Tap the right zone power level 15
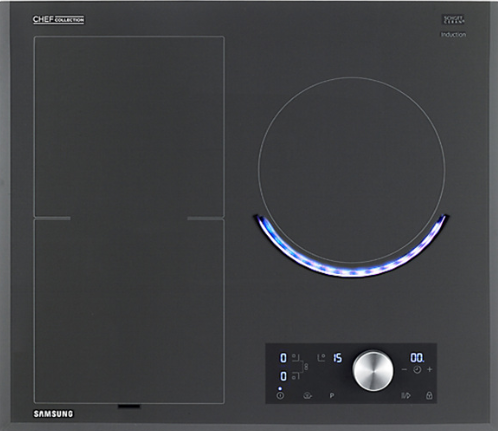The height and width of the screenshot is (431, 498). [x=338, y=358]
